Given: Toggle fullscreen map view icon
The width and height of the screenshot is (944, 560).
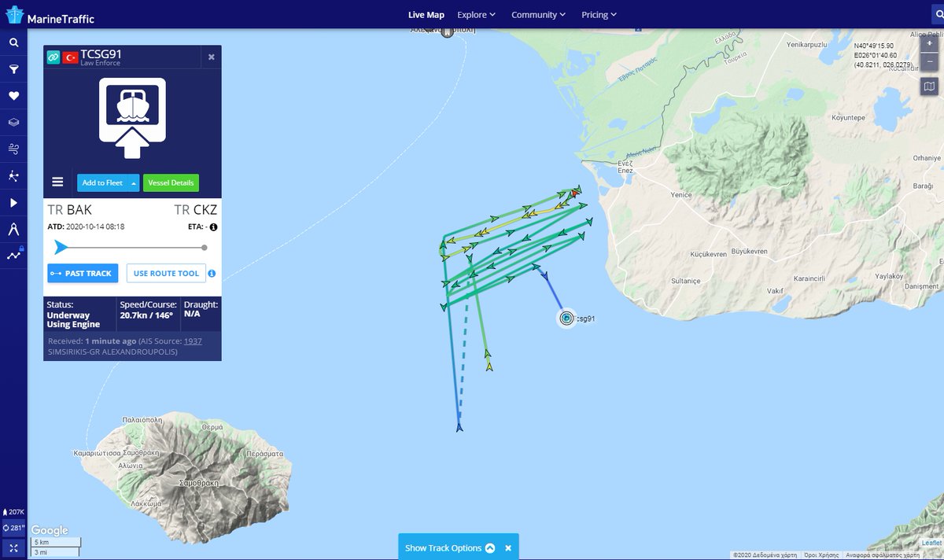Looking at the screenshot, I should tap(13, 547).
